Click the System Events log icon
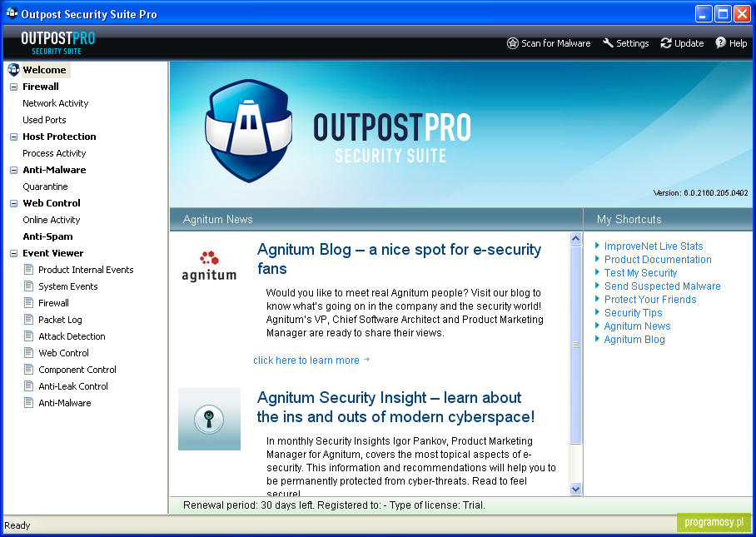The image size is (756, 537). click(x=29, y=286)
